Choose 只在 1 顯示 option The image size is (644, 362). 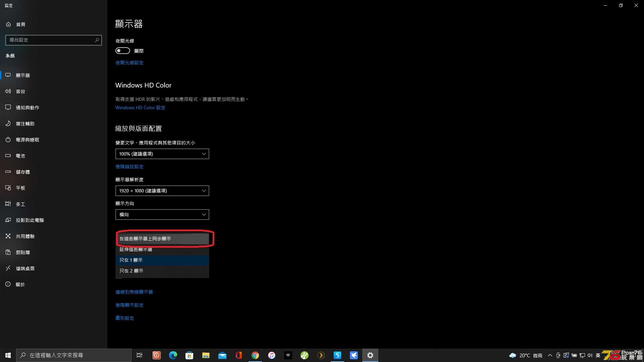click(x=162, y=260)
